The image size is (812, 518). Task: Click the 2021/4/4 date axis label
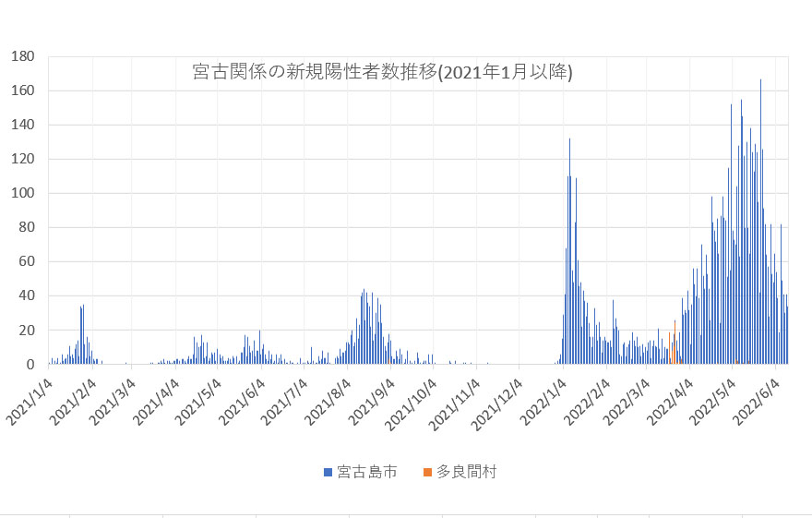tap(157, 401)
